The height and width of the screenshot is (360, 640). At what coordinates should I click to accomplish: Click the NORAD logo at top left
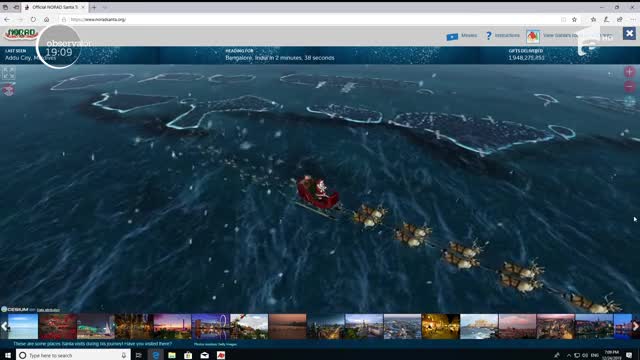coord(20,34)
